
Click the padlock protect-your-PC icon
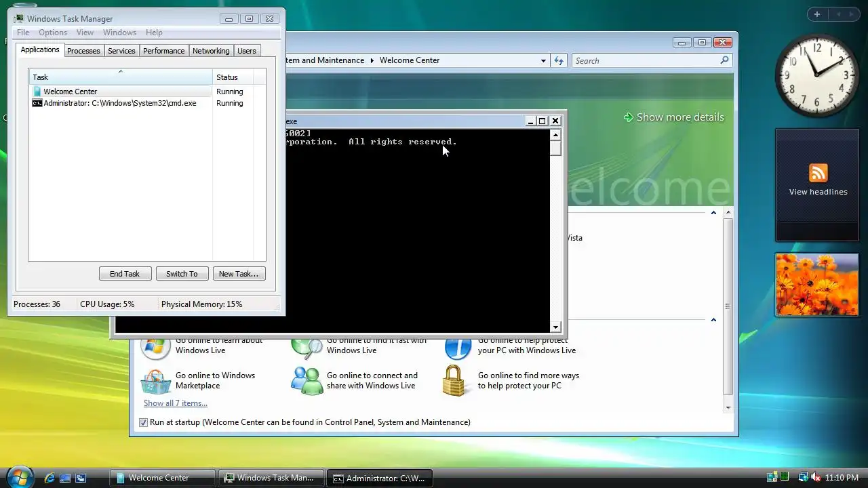455,381
